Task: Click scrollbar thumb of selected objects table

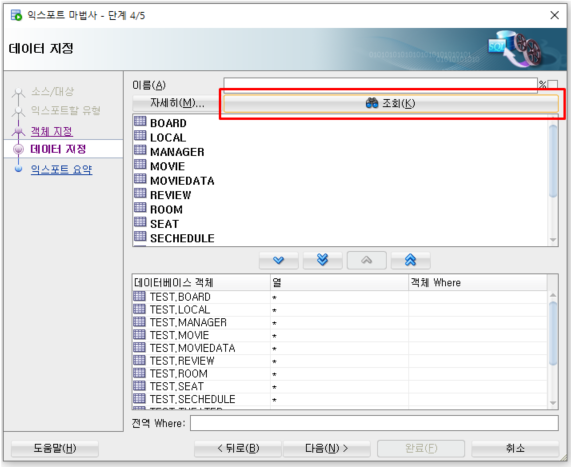Action: point(553,333)
